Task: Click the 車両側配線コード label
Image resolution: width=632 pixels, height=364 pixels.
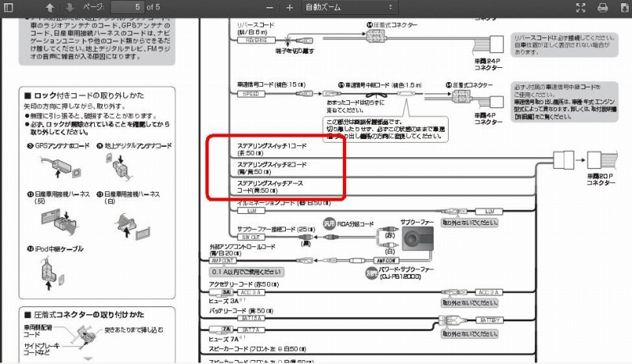Action: point(37,331)
